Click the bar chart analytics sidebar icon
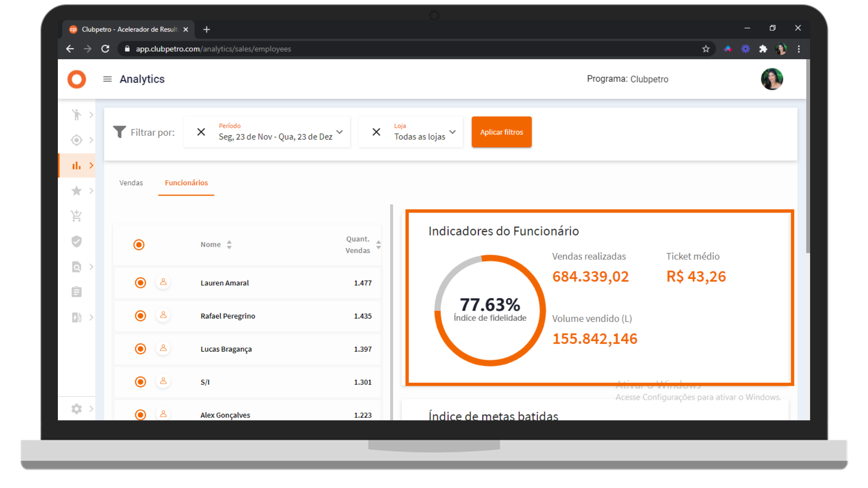Screen dimensions: 868x488 point(76,166)
